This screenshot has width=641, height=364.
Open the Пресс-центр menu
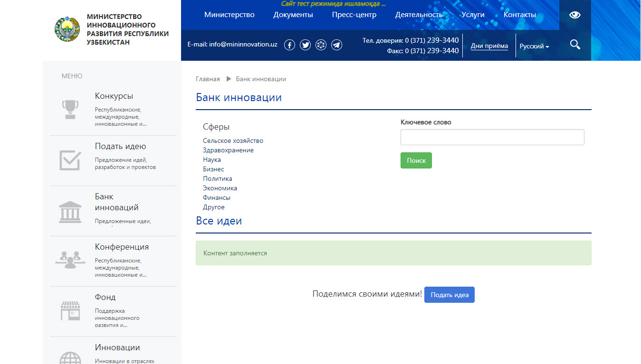354,15
